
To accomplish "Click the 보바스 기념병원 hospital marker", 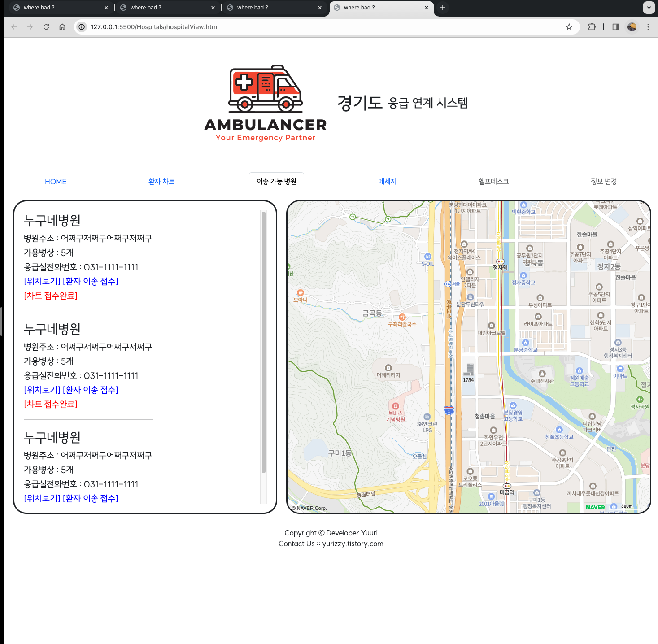I will (x=396, y=406).
